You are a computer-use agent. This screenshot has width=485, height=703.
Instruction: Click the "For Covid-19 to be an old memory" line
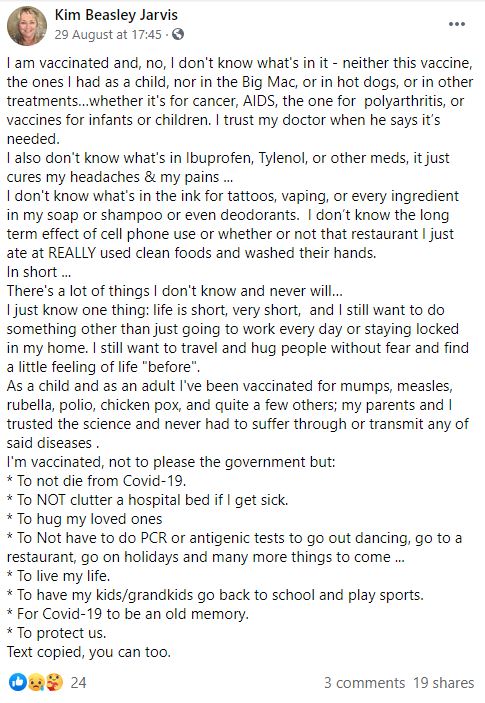click(128, 613)
